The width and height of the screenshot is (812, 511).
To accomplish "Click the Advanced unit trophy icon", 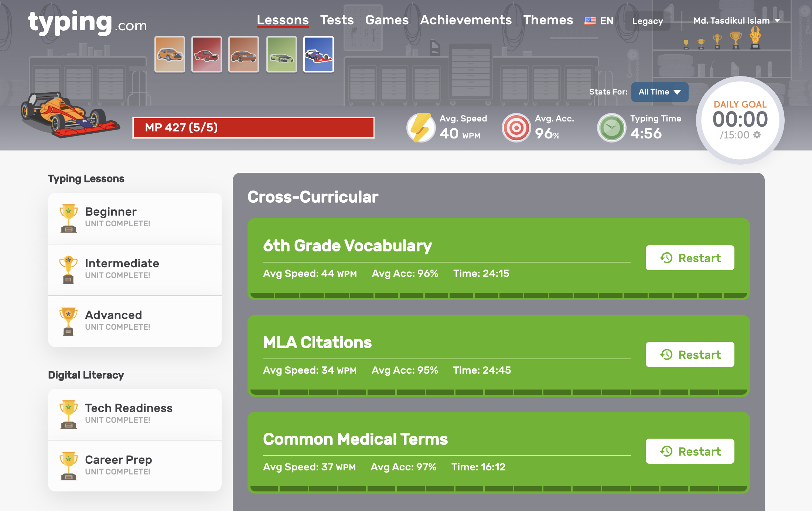I will click(x=69, y=321).
